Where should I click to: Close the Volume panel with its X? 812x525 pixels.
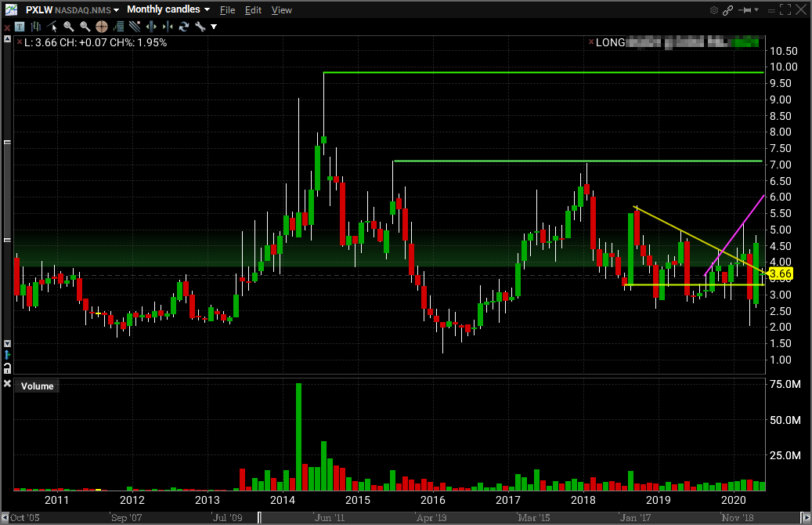tap(7, 383)
